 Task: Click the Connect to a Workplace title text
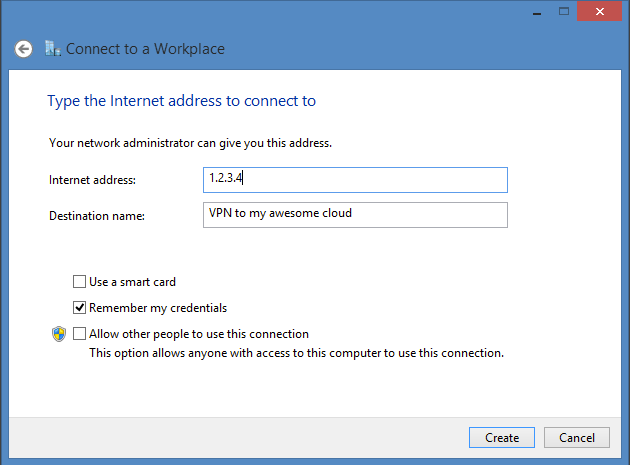146,49
